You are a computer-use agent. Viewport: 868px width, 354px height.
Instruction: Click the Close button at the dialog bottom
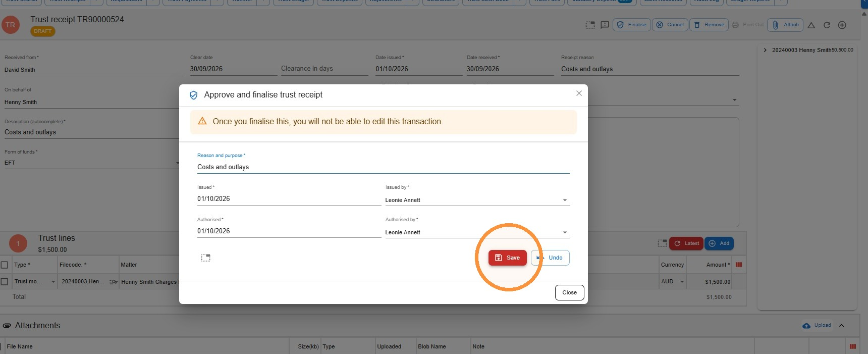click(570, 292)
